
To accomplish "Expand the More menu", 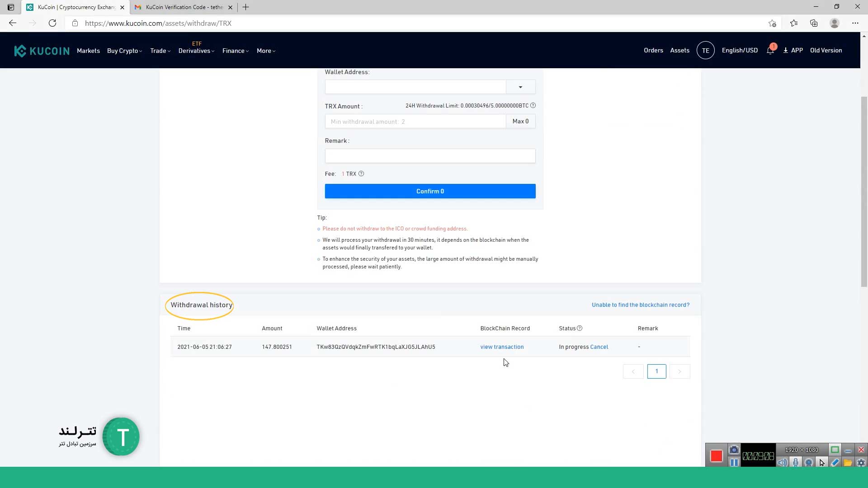I will [266, 51].
